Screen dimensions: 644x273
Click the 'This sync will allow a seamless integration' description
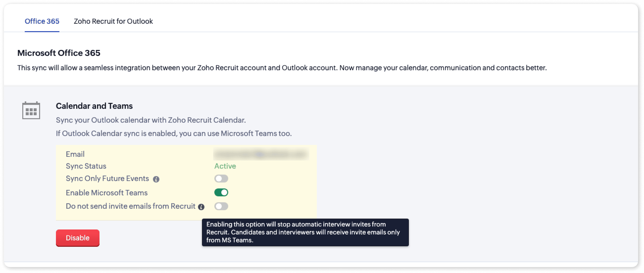282,68
